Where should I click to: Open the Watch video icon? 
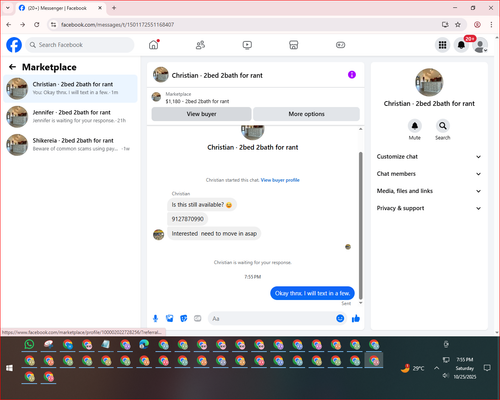[247, 45]
